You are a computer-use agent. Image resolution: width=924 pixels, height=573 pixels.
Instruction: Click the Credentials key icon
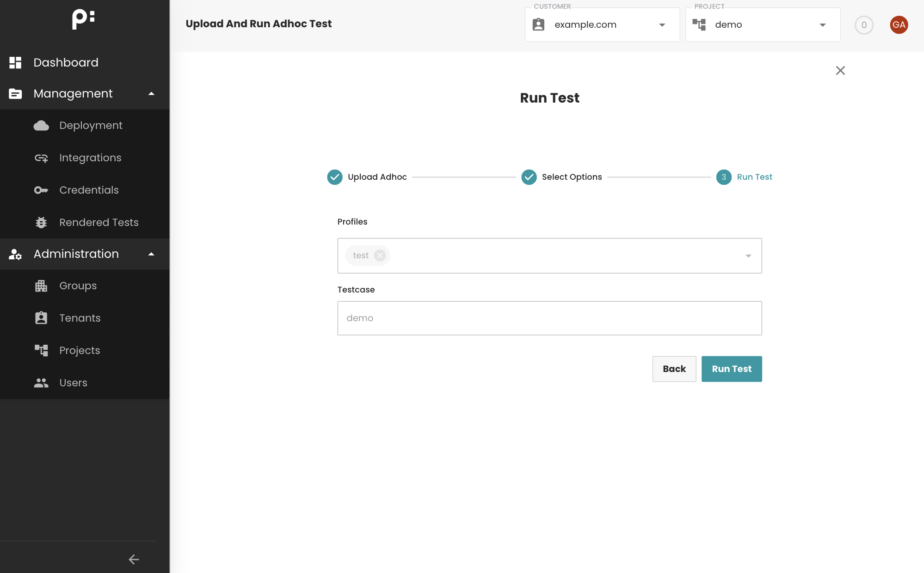click(x=41, y=190)
